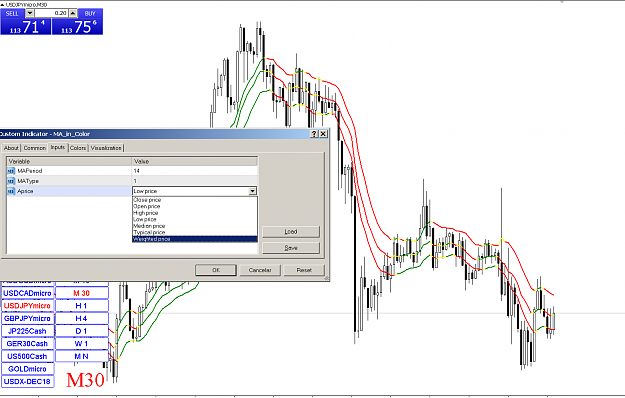
Task: Choose Weighted price from the list
Action: click(195, 239)
